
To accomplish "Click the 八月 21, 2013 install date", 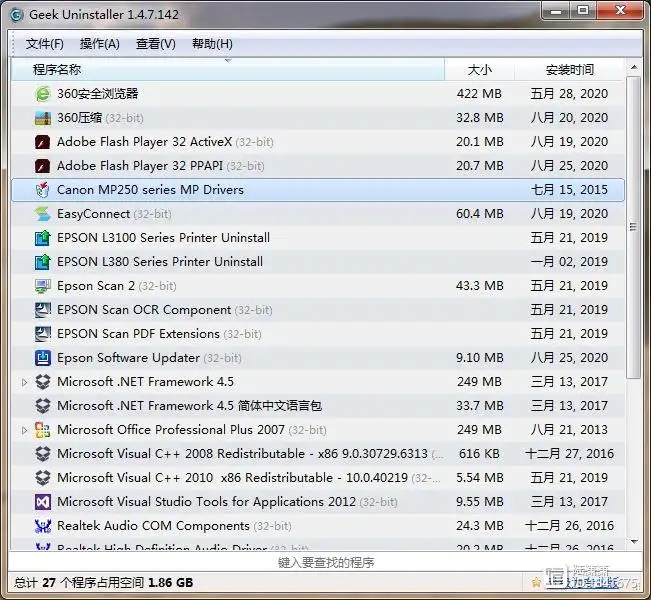I will tap(569, 430).
